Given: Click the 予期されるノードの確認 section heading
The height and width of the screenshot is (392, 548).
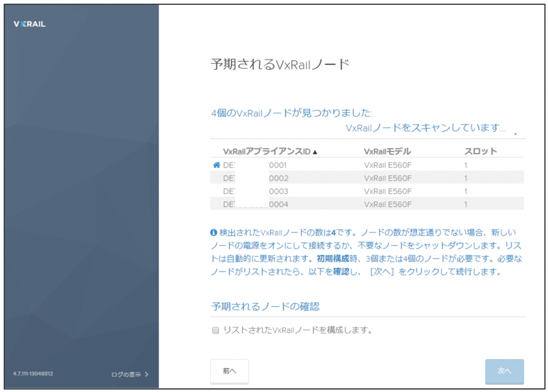Looking at the screenshot, I should pyautogui.click(x=265, y=306).
